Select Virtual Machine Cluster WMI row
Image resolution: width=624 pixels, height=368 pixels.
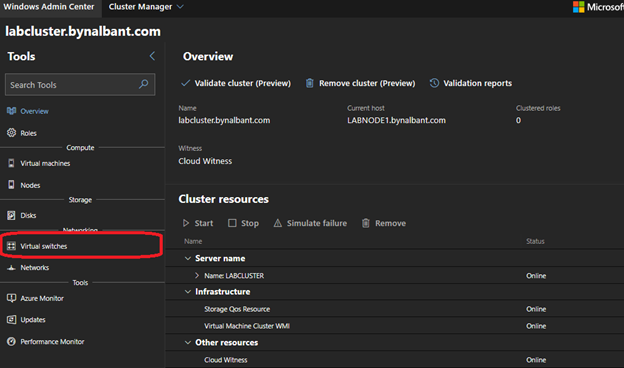click(x=395, y=326)
